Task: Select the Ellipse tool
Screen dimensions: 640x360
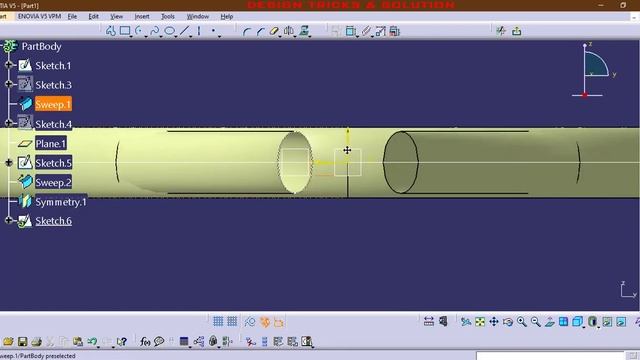Action: point(169,31)
